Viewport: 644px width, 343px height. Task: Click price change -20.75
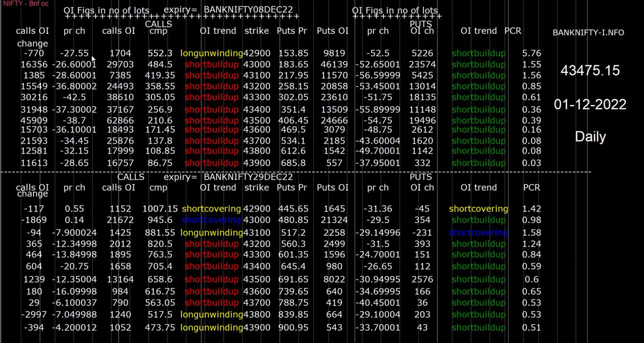click(74, 267)
